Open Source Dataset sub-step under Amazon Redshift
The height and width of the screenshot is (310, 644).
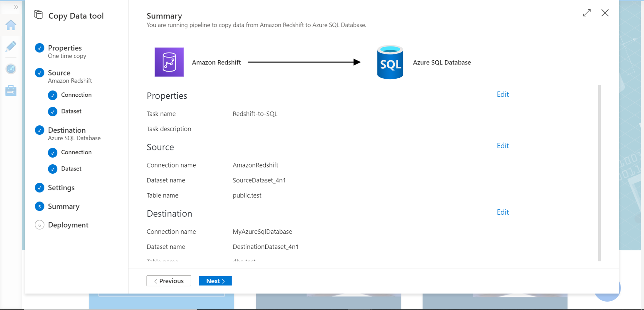[x=71, y=111]
